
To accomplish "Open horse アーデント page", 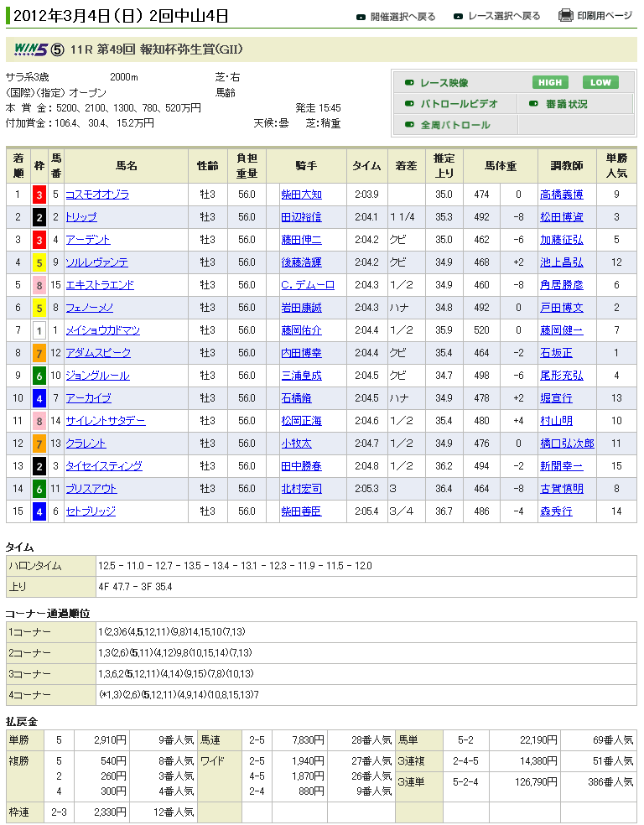I will tap(88, 240).
